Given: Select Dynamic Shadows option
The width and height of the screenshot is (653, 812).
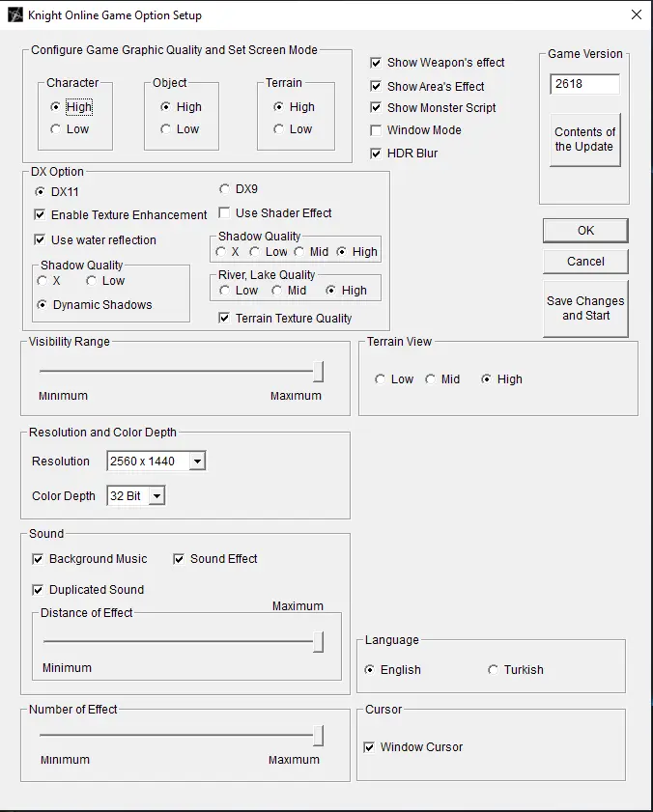Looking at the screenshot, I should 42,304.
